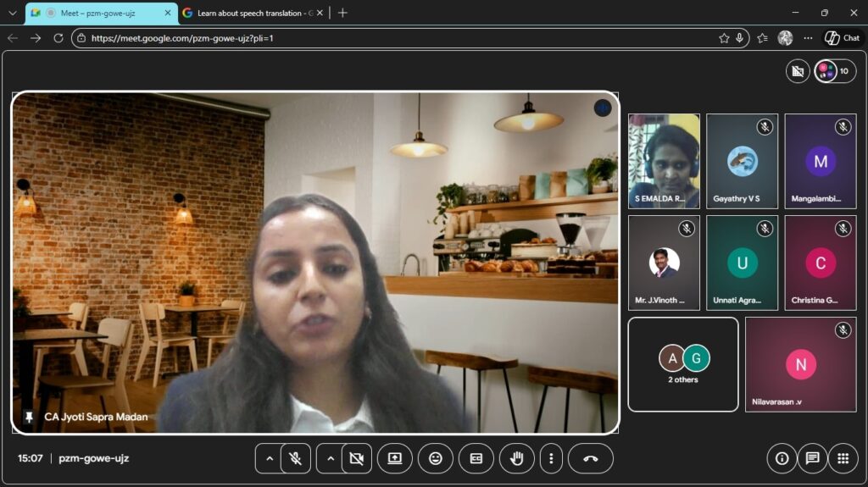Open more options three-dot menu
868x487 pixels.
coord(551,458)
